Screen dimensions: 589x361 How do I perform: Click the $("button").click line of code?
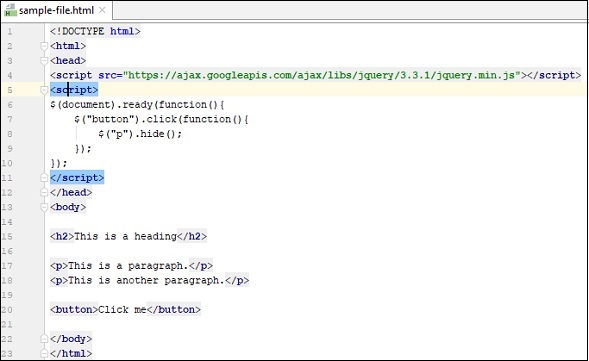[x=161, y=119]
